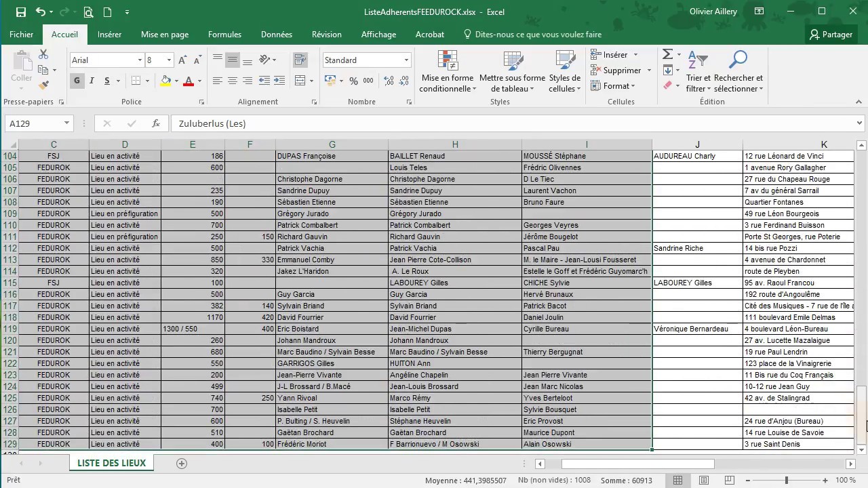This screenshot has width=868, height=488.
Task: Increase the font size
Action: [x=182, y=60]
